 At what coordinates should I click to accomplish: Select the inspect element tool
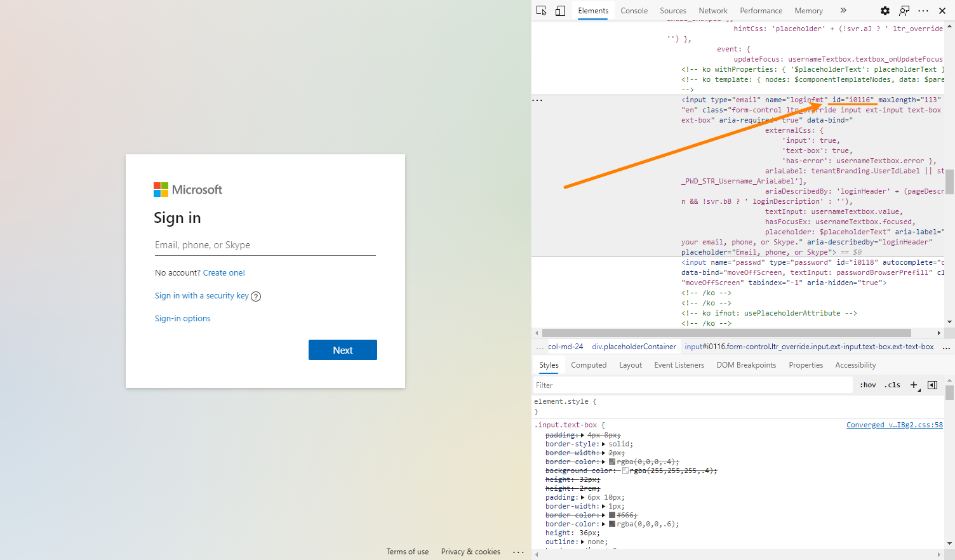pyautogui.click(x=541, y=10)
